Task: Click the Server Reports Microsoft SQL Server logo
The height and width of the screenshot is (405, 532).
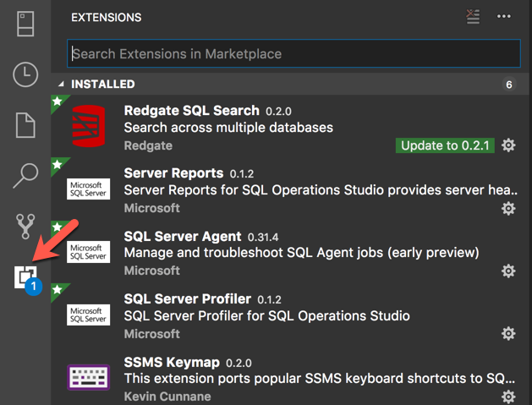Action: pos(88,189)
